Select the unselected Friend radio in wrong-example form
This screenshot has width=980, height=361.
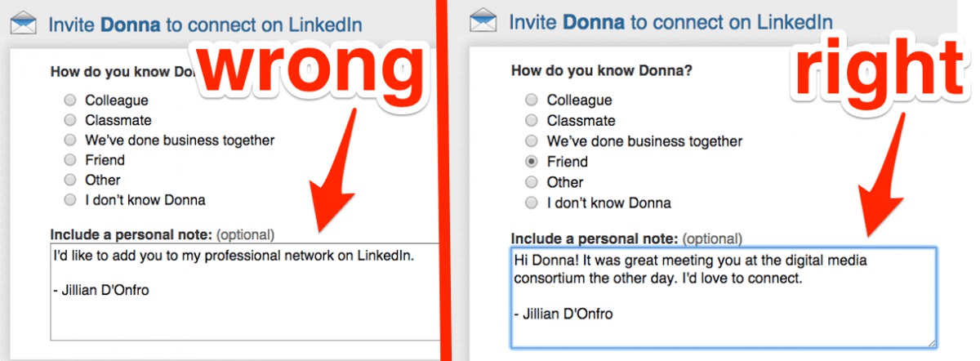coord(70,160)
